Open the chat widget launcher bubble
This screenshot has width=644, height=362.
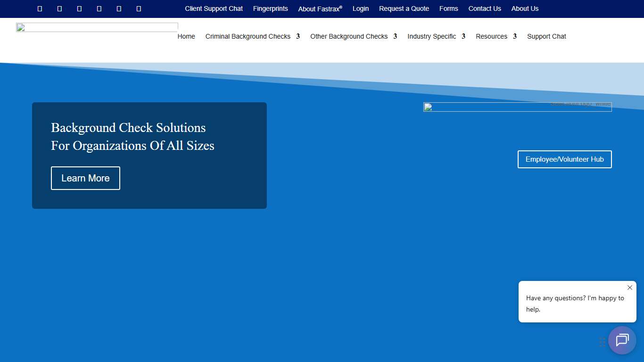point(622,340)
